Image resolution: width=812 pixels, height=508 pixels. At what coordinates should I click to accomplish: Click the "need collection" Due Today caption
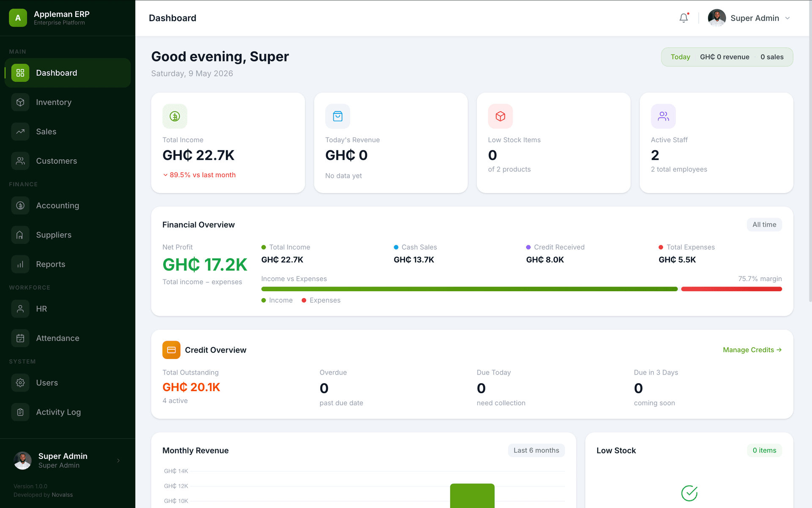[501, 403]
